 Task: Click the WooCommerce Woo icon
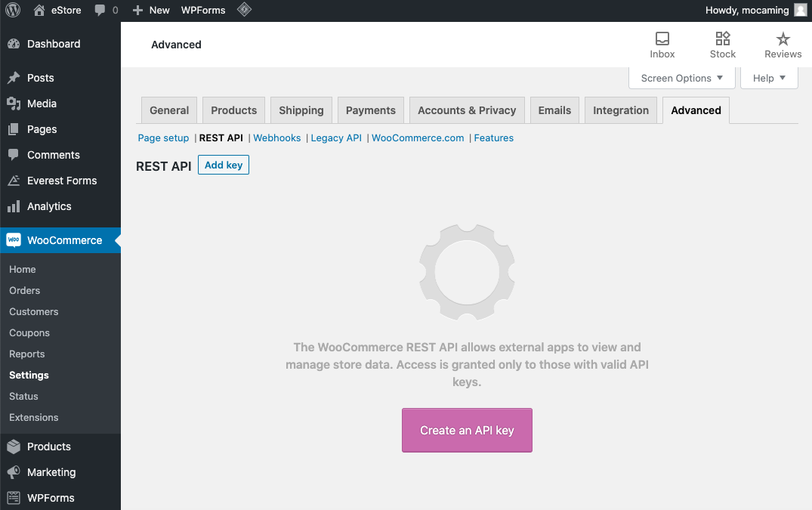(x=14, y=240)
